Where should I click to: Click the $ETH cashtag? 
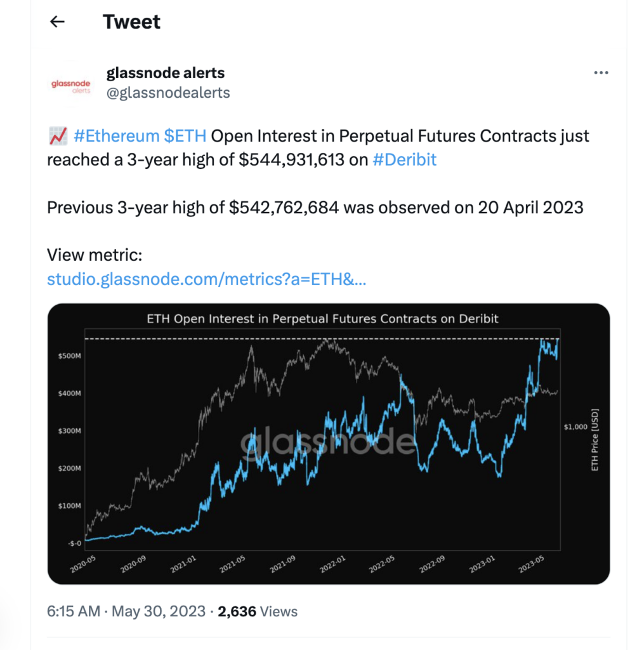[185, 136]
